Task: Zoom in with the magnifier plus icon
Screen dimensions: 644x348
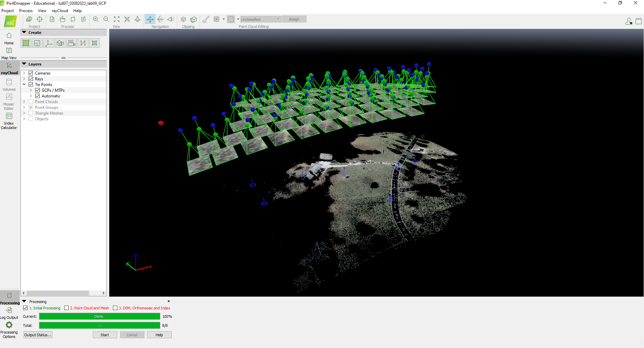Action: pyautogui.click(x=96, y=19)
